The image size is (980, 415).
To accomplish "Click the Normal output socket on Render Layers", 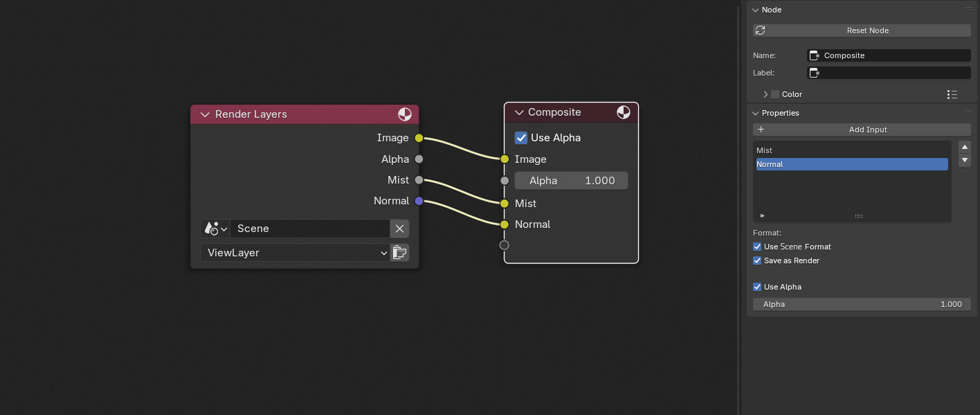I will pyautogui.click(x=419, y=201).
